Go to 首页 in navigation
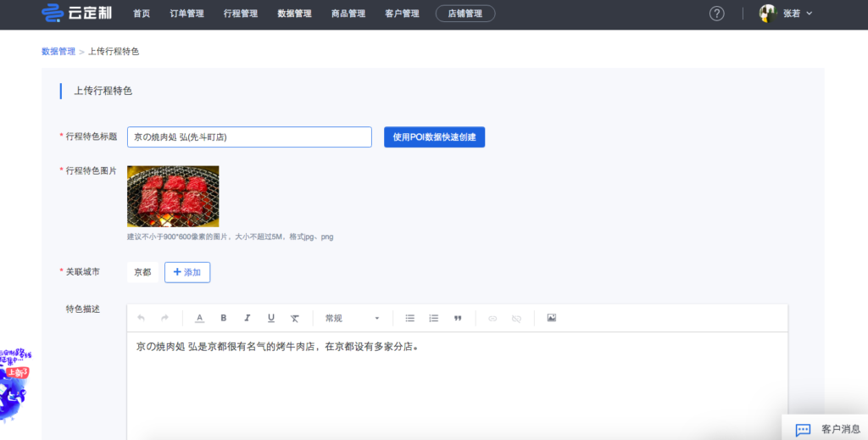 pos(142,14)
